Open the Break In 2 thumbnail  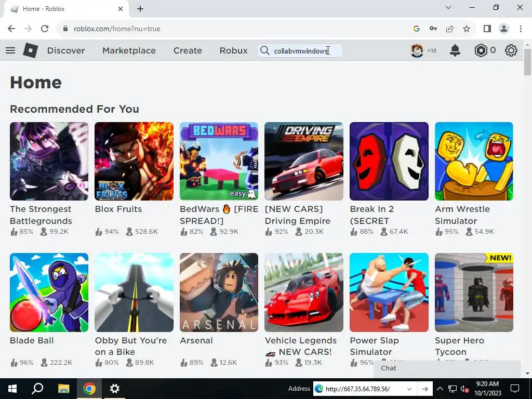(x=389, y=161)
